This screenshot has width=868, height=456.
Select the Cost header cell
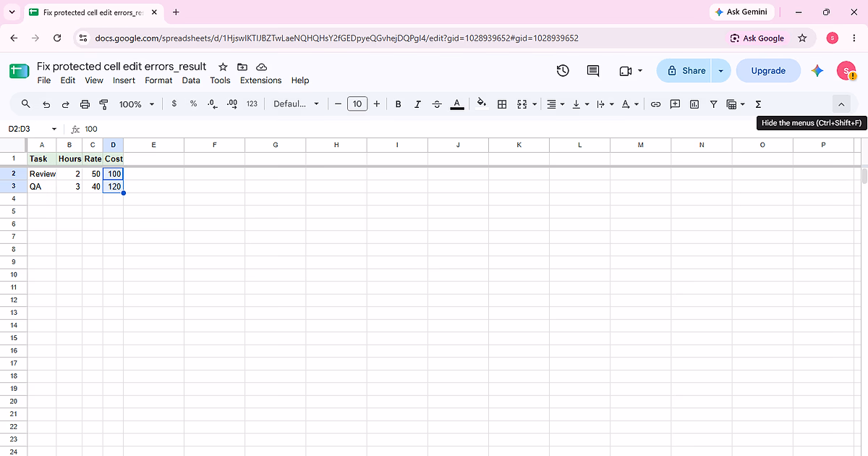114,159
